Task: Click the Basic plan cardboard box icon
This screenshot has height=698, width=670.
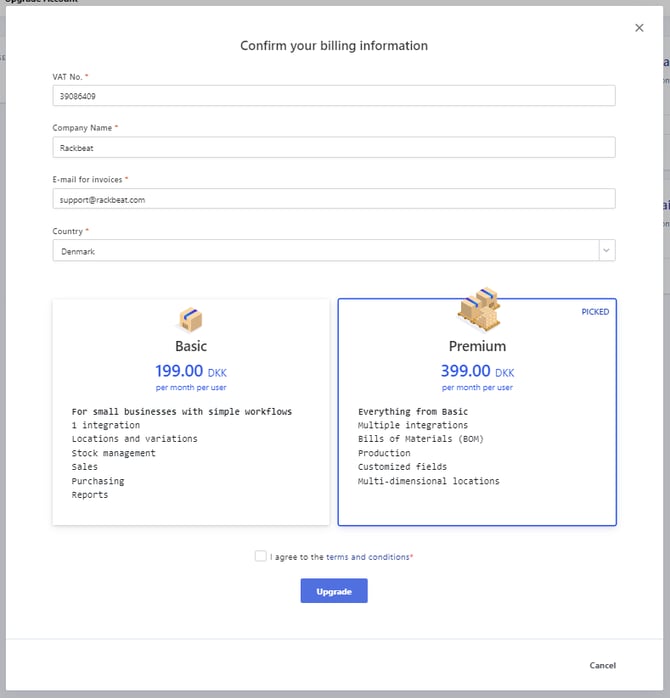Action: click(x=190, y=319)
